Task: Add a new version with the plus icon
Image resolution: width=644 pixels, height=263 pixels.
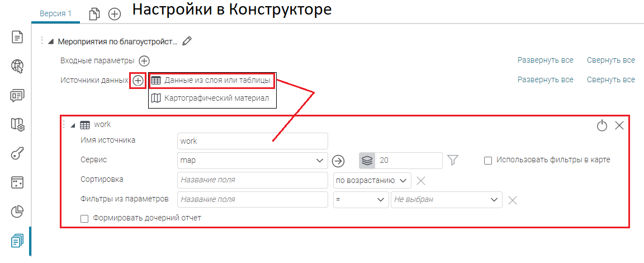Action: [x=115, y=14]
